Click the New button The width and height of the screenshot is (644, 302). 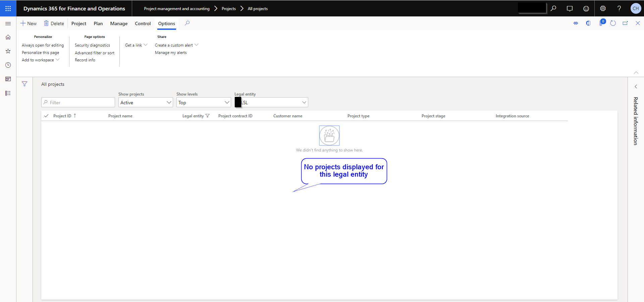point(29,23)
